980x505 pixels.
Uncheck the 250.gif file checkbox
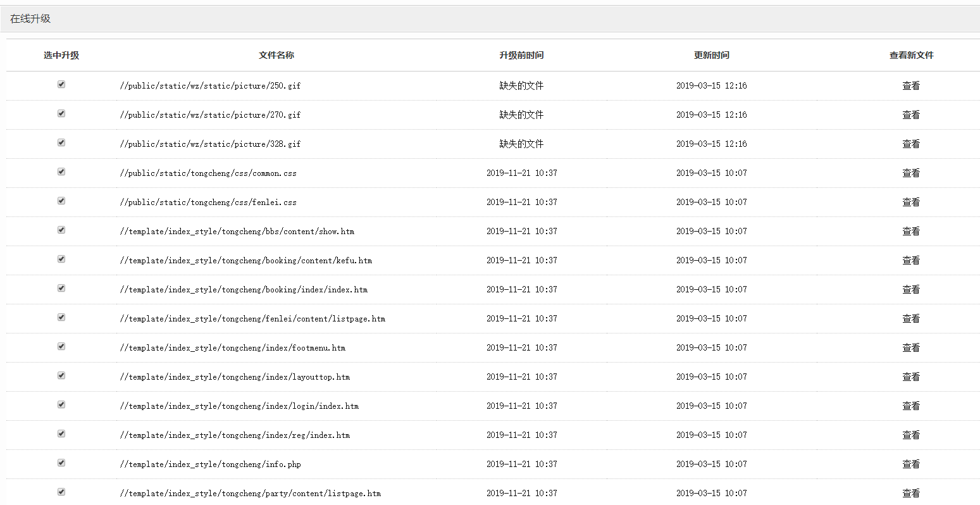point(61,84)
